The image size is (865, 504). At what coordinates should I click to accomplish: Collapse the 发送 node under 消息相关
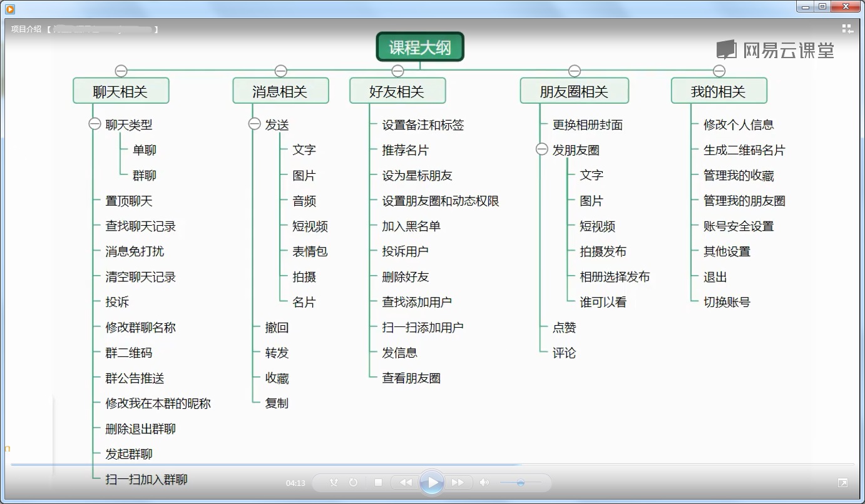pos(254,124)
